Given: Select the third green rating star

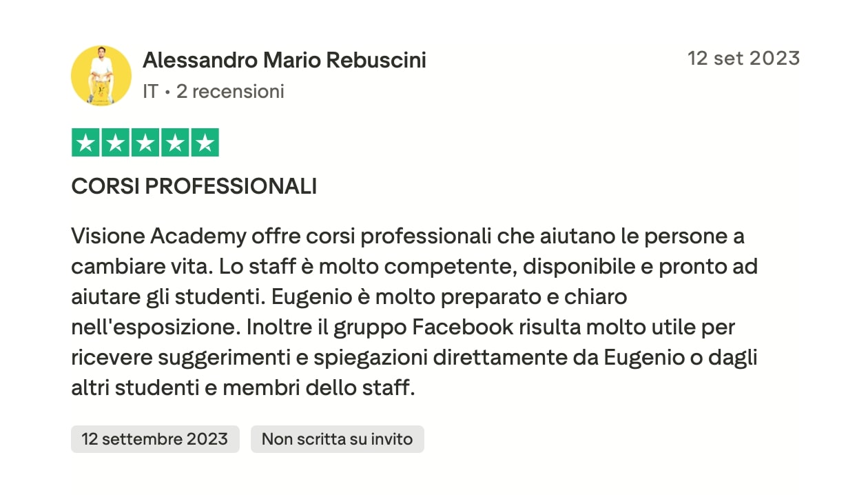Looking at the screenshot, I should click(145, 143).
